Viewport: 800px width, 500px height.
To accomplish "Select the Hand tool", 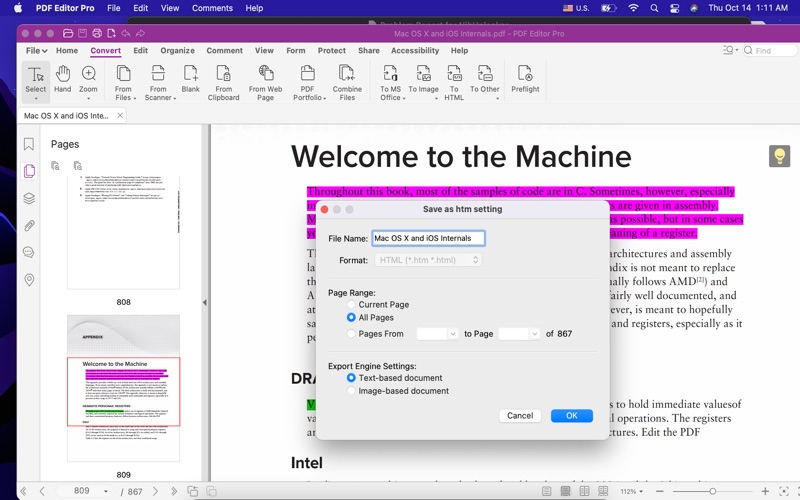I will tap(63, 80).
